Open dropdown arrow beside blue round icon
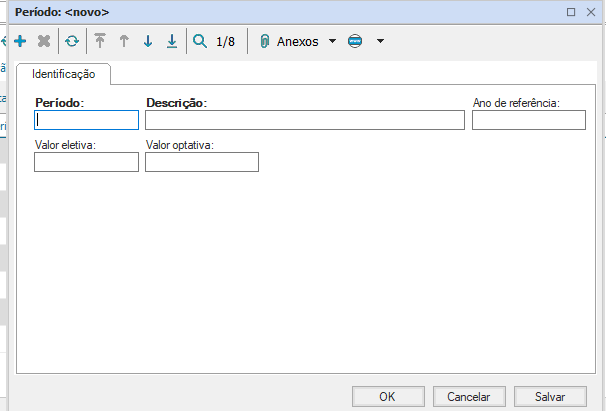Image resolution: width=606 pixels, height=411 pixels. (x=380, y=42)
